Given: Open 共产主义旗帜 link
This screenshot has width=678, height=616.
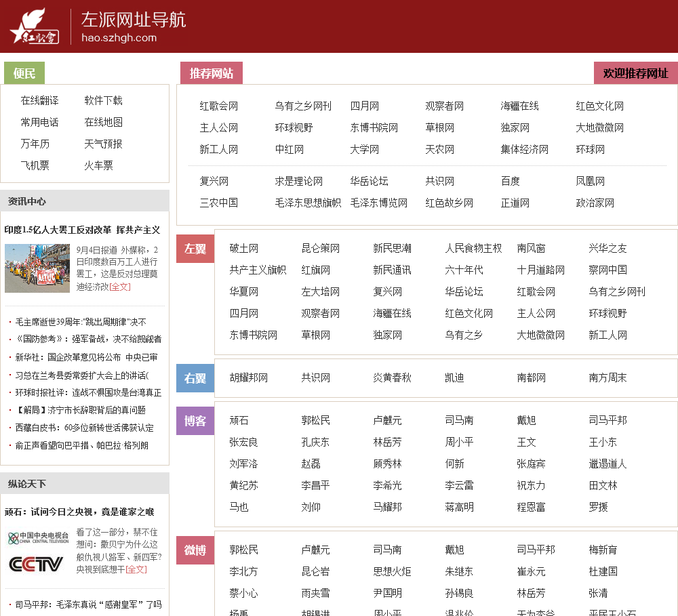Looking at the screenshot, I should tap(258, 270).
